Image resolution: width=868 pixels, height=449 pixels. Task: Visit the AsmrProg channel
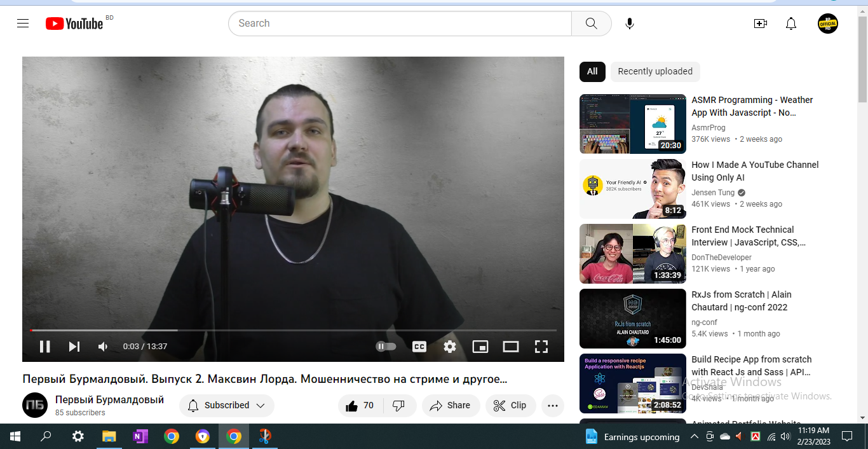point(708,128)
